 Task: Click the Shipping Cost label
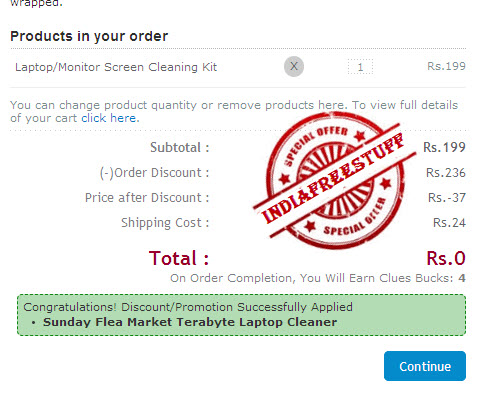pos(165,223)
